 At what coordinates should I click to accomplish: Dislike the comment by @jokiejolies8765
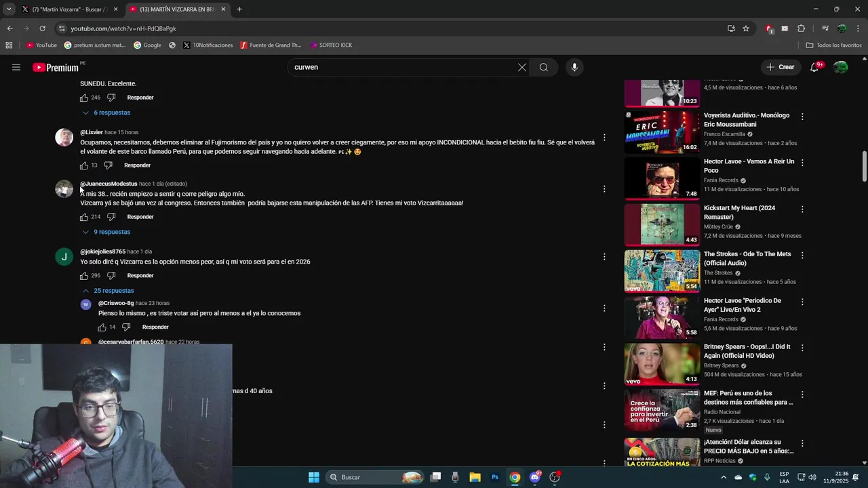click(x=111, y=276)
